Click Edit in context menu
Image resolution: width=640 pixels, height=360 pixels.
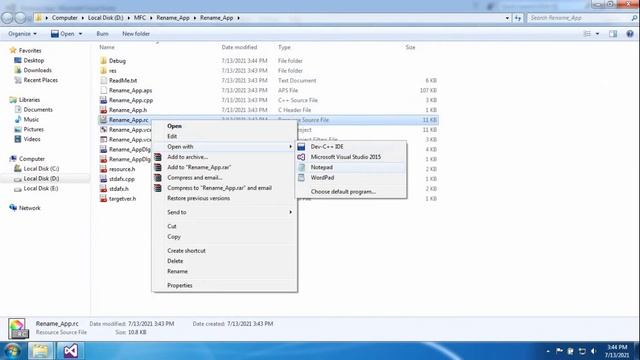point(172,136)
